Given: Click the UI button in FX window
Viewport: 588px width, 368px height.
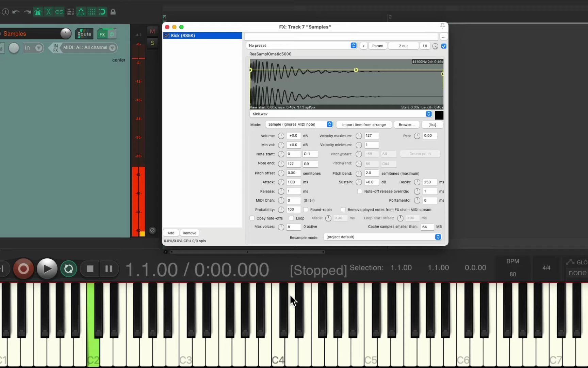Looking at the screenshot, I should click(425, 46).
